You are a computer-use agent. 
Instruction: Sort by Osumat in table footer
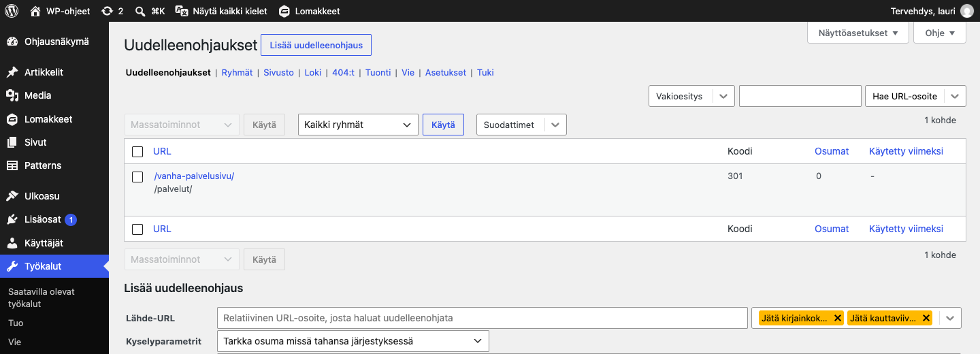[832, 229]
